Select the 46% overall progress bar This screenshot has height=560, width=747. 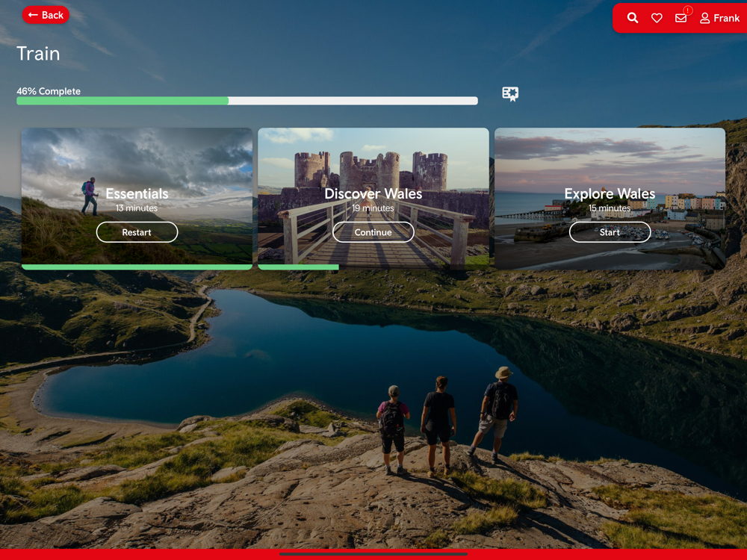pyautogui.click(x=247, y=101)
